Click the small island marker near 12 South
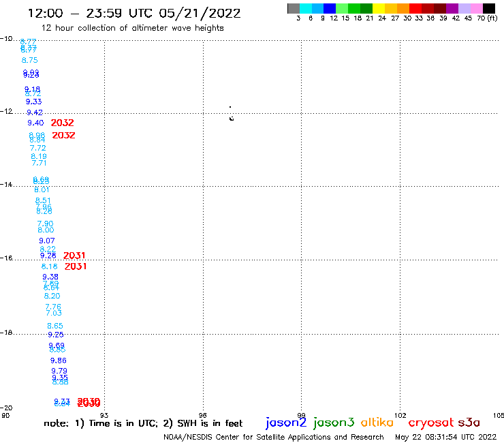 coord(232,119)
